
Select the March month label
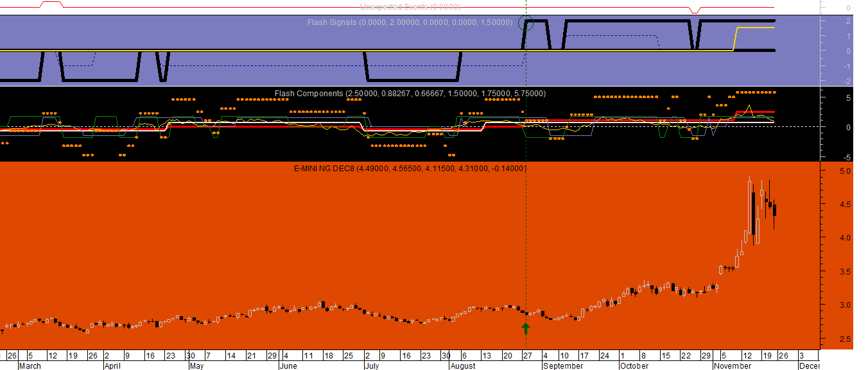coord(30,366)
